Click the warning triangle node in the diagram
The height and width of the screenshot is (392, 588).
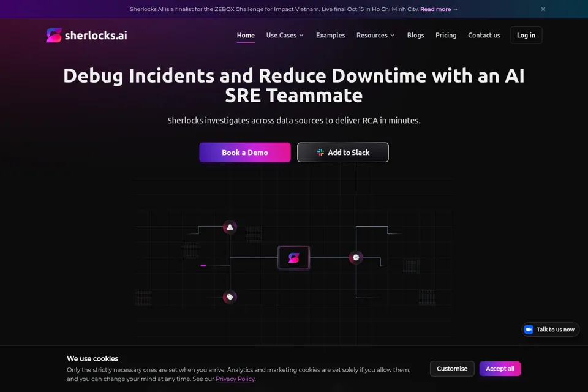pyautogui.click(x=230, y=227)
